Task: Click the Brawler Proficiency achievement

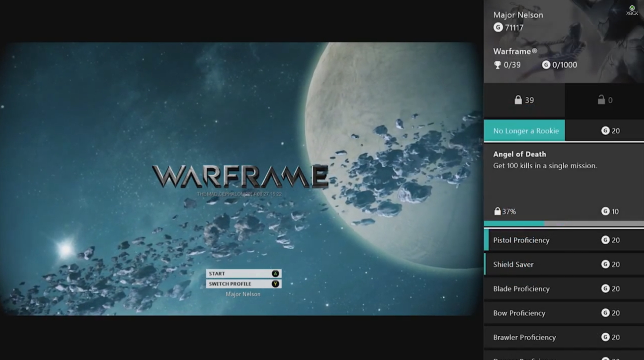Action: 524,337
